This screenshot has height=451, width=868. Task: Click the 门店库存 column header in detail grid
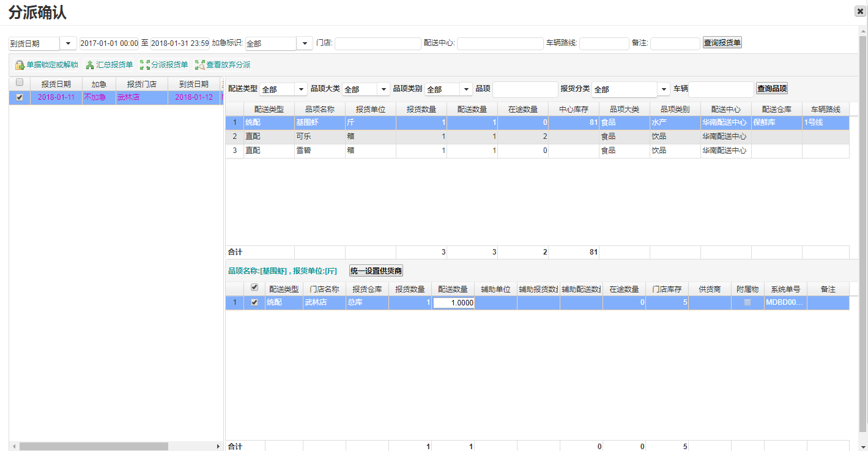point(667,289)
